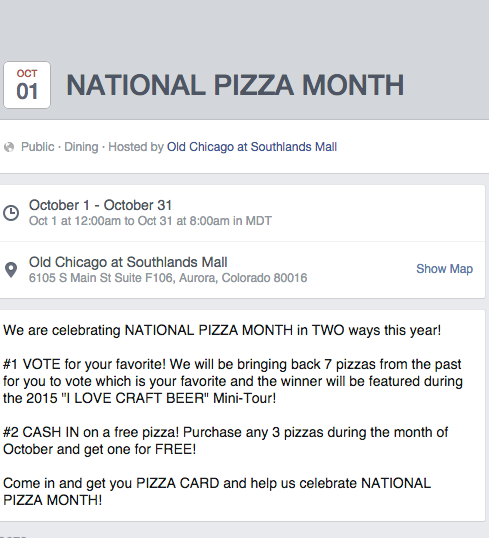The image size is (489, 538).
Task: Click the October 1 - October 31 date line
Action: [x=100, y=205]
